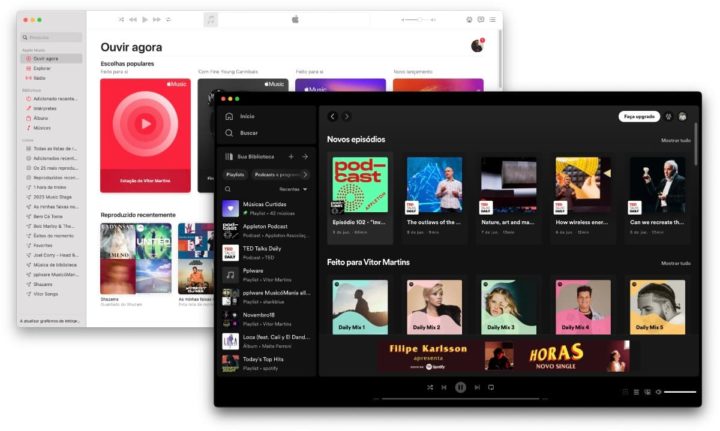
Task: Open 2023 Music Stage playlist in Apple Music
Action: 51,197
